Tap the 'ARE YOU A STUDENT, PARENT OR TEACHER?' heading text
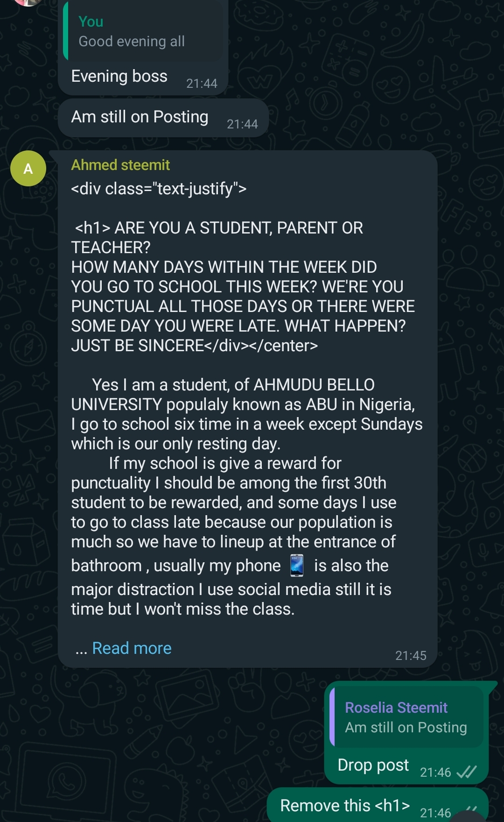Image resolution: width=504 pixels, height=822 pixels. 217,238
